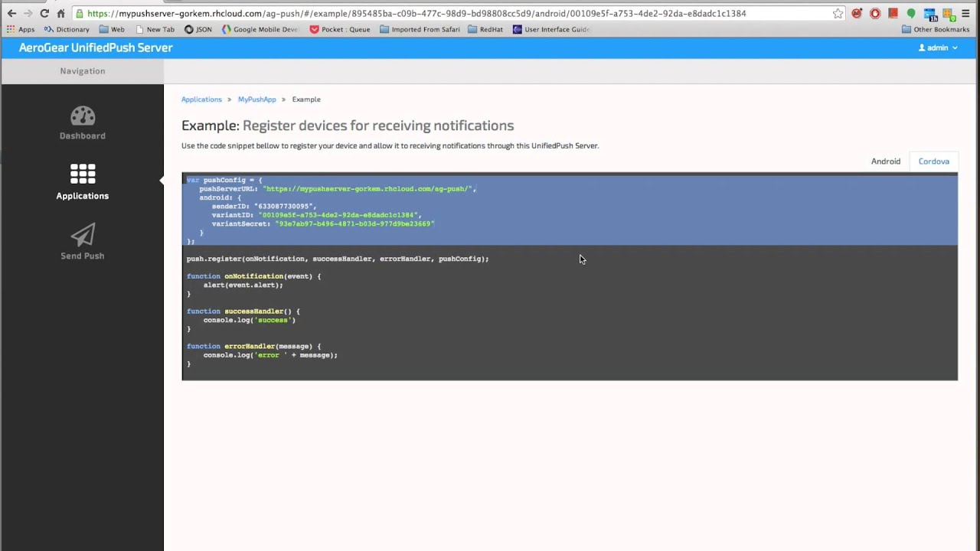Open the Google Mobile Dev bookmark
This screenshot has height=551, width=980.
260,29
